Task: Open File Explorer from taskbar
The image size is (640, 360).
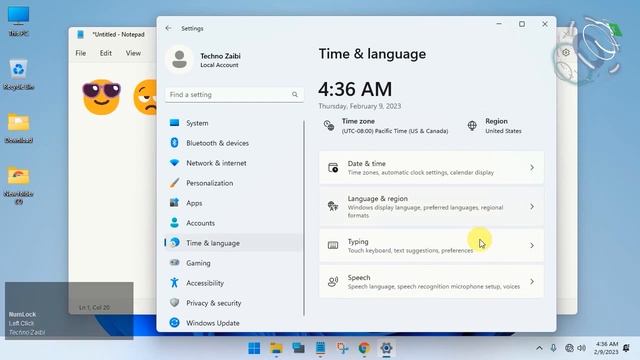Action: [x=276, y=348]
